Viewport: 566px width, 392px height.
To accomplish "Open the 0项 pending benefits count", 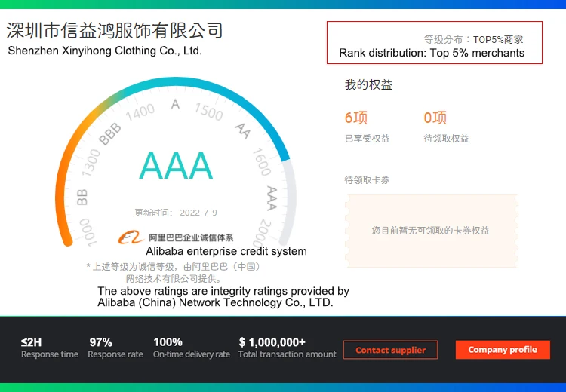I will pyautogui.click(x=435, y=118).
